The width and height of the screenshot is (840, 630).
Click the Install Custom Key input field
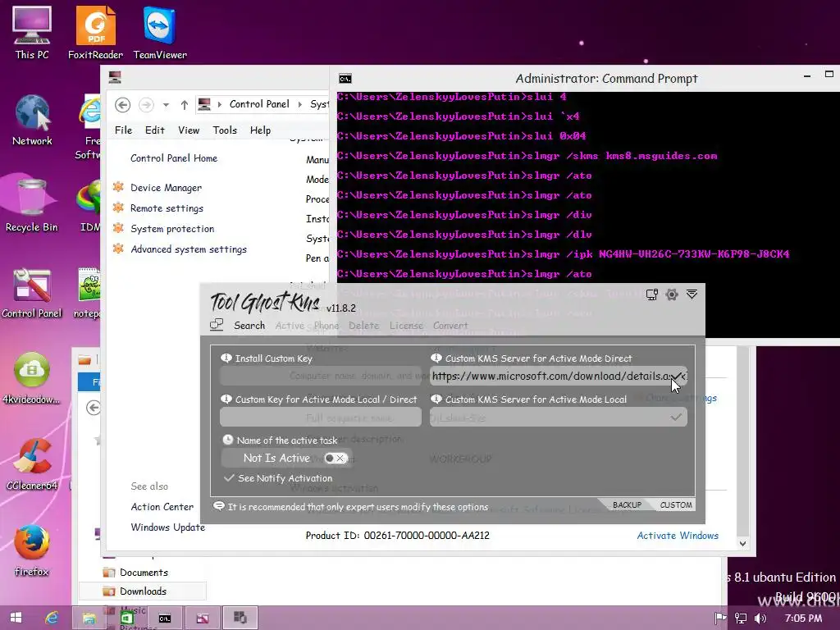pos(321,376)
